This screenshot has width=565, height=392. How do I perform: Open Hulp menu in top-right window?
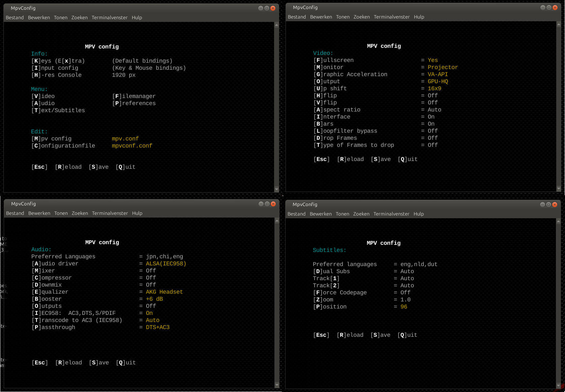tap(419, 17)
